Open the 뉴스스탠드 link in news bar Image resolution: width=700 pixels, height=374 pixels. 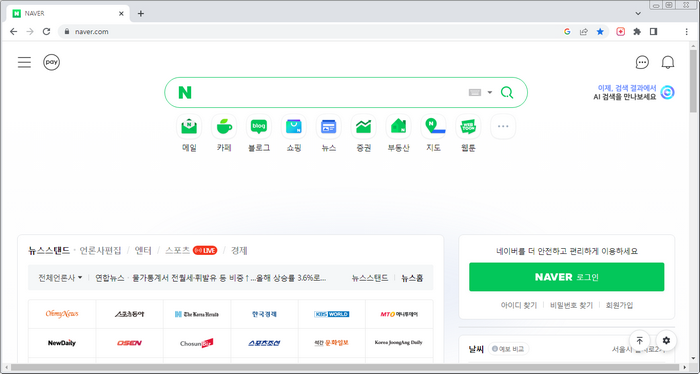[x=370, y=278]
